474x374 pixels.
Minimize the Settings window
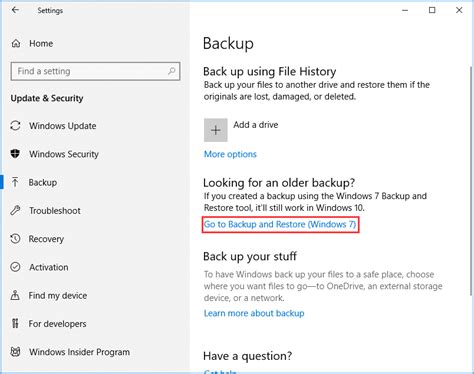point(405,10)
